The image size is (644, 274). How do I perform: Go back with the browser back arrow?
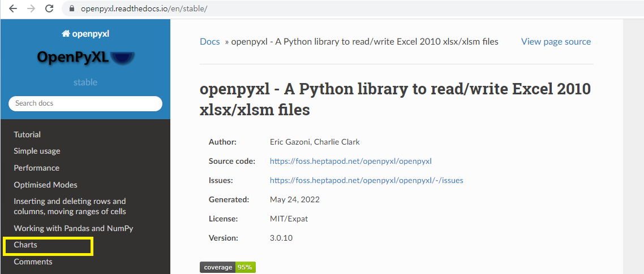click(12, 8)
